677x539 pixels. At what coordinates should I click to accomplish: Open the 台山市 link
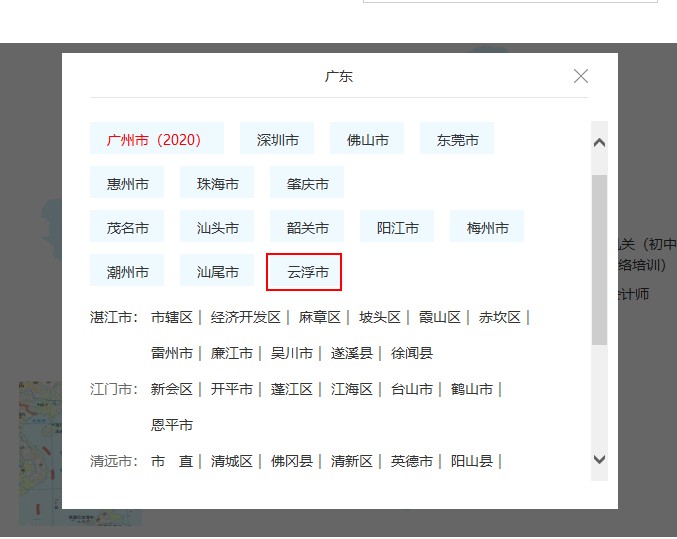(411, 389)
